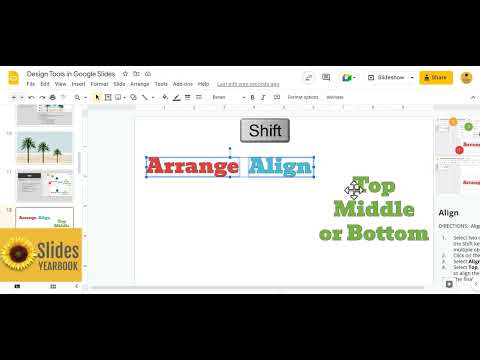Open the comment history icon
The width and height of the screenshot is (480, 360).
coord(326,78)
